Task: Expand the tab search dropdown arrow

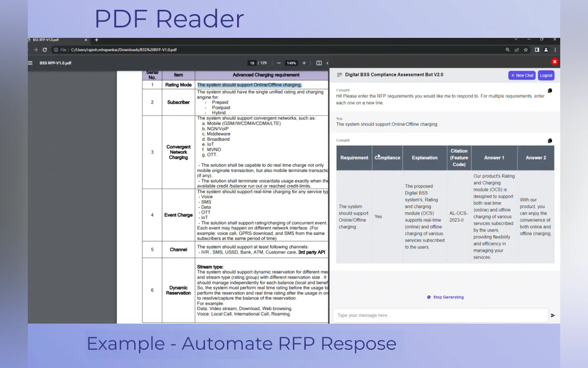Action: point(516,39)
